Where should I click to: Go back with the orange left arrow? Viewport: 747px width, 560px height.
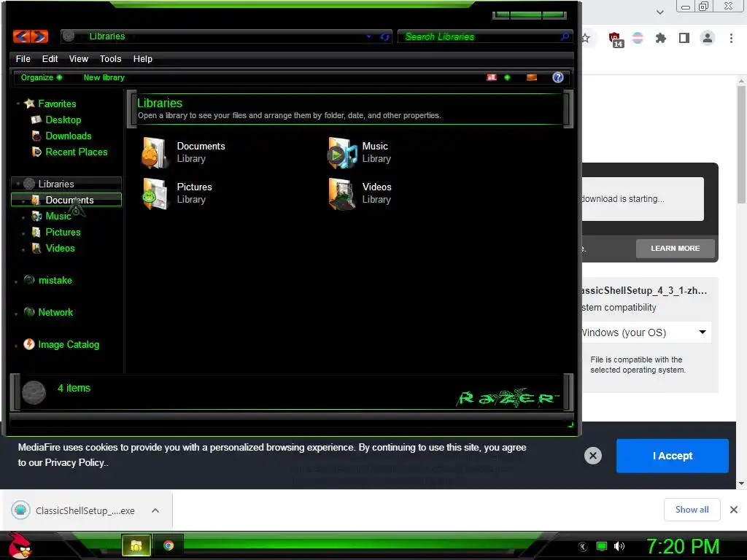[x=21, y=36]
